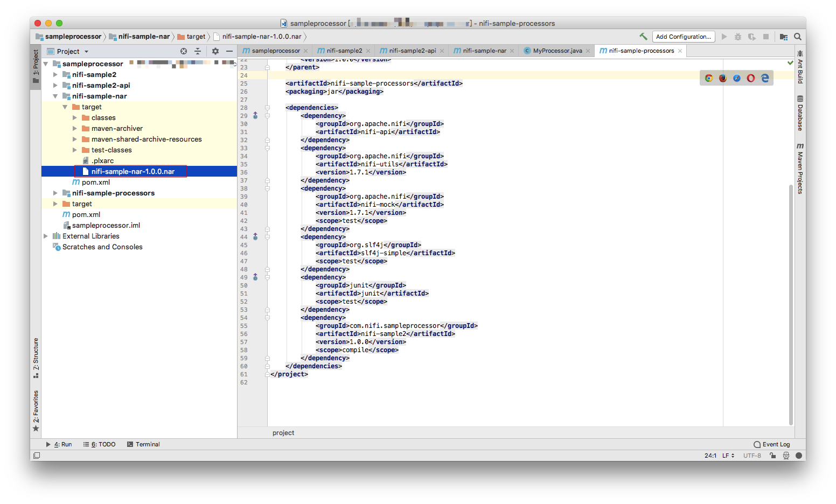The width and height of the screenshot is (836, 504).
Task: Open in Chrome browser icon
Action: pos(709,78)
